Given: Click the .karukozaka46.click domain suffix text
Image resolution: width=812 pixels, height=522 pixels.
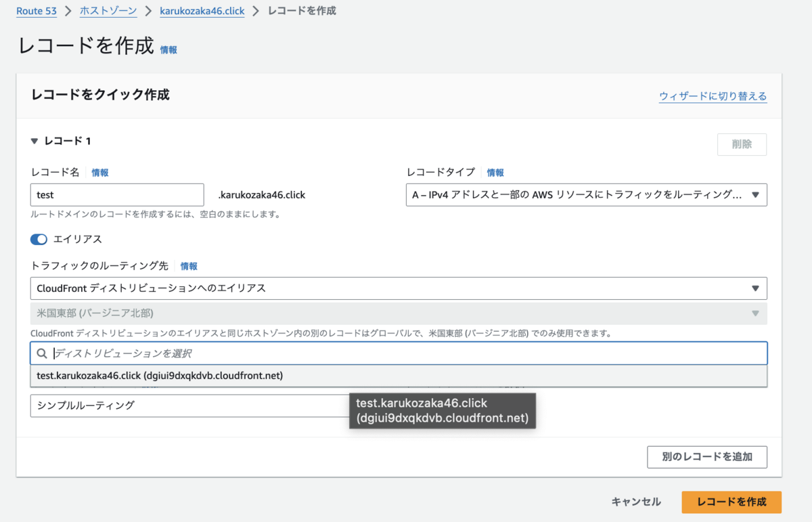Looking at the screenshot, I should click(x=262, y=195).
